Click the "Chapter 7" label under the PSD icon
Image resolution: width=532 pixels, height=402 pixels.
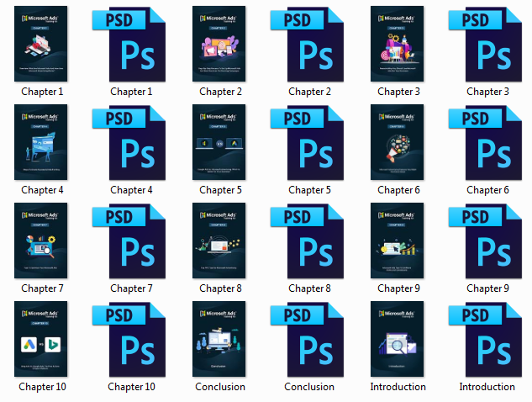coord(131,288)
